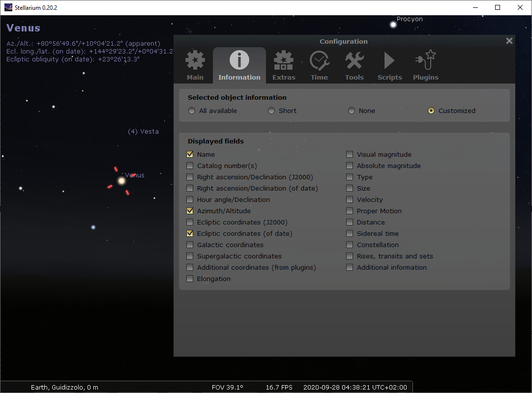The width and height of the screenshot is (532, 393).
Task: Check 'Rises, transits and sets' field
Action: point(350,256)
